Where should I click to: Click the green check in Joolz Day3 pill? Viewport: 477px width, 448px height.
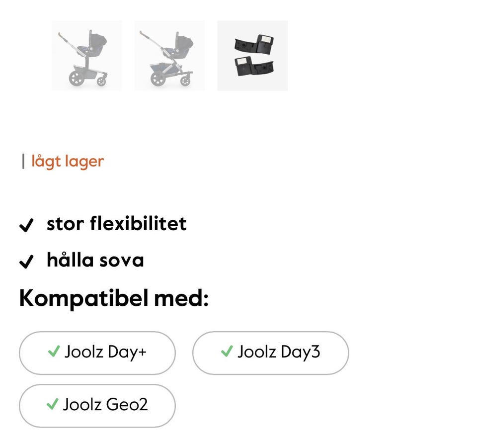pos(227,352)
